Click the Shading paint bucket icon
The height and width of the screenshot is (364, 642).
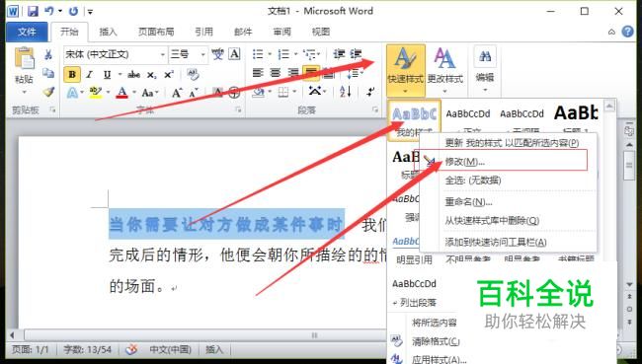tap(259, 92)
